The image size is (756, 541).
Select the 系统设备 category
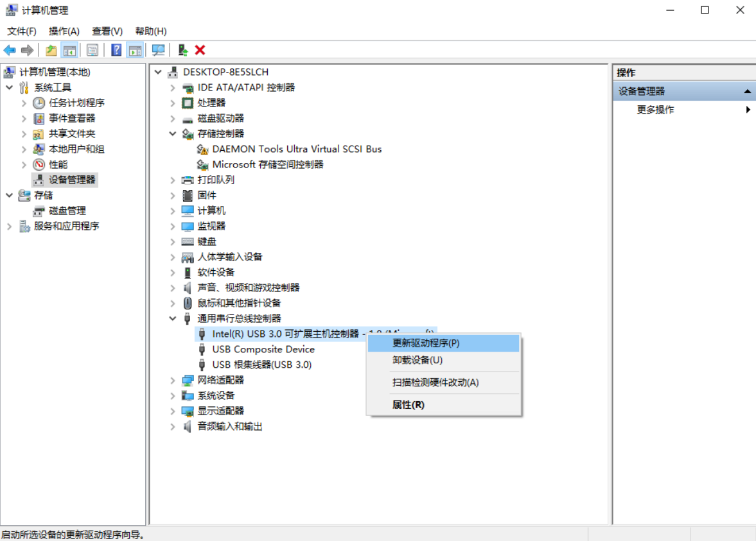[216, 395]
